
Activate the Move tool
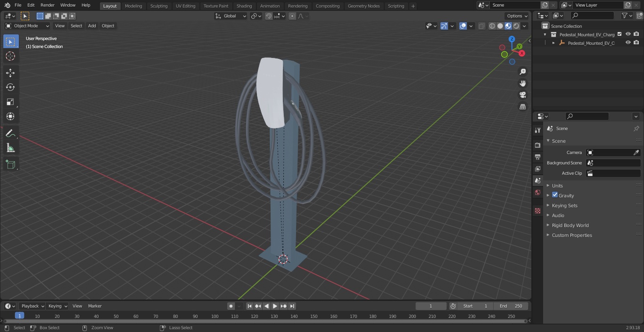10,73
